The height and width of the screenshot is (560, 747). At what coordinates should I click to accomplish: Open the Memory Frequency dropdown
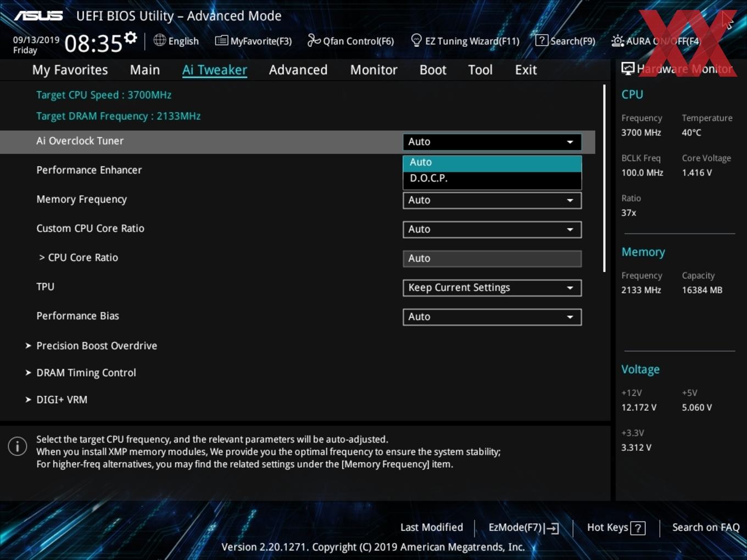[x=492, y=200]
